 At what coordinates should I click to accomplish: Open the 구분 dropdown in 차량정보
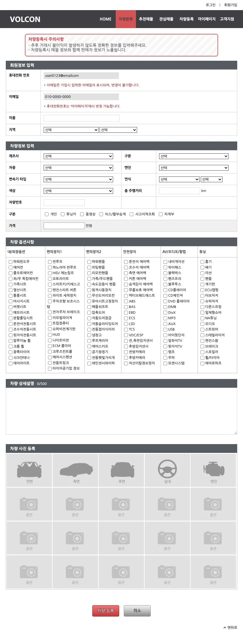tap(194, 156)
